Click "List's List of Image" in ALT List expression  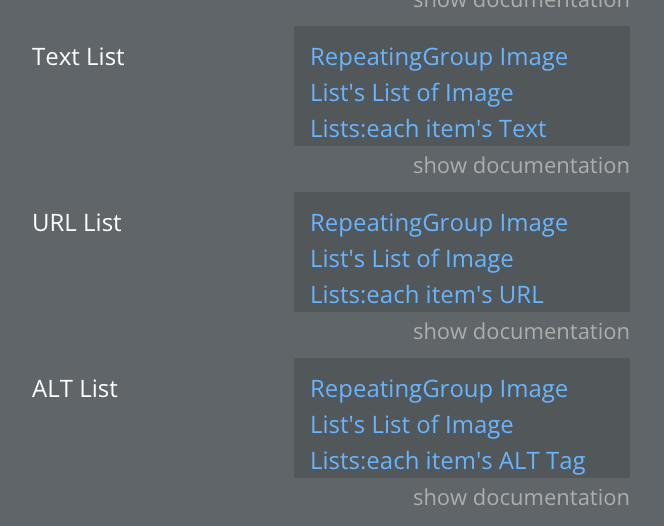(x=412, y=425)
